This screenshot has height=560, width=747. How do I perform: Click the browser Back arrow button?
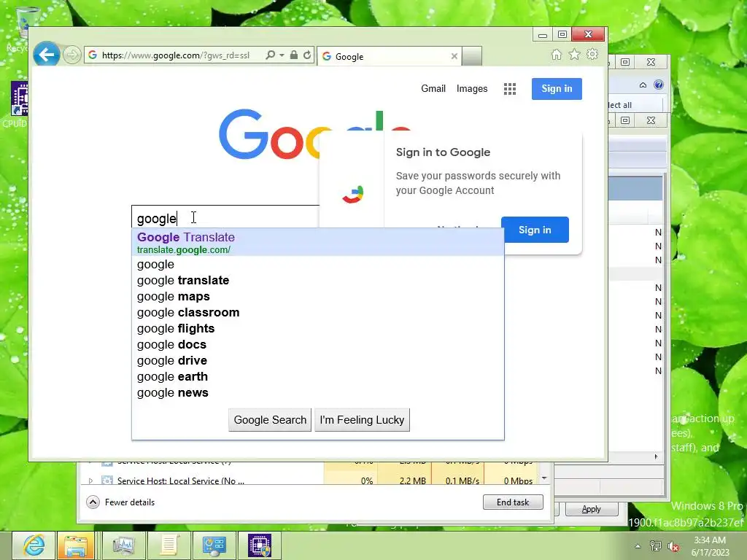[x=46, y=55]
